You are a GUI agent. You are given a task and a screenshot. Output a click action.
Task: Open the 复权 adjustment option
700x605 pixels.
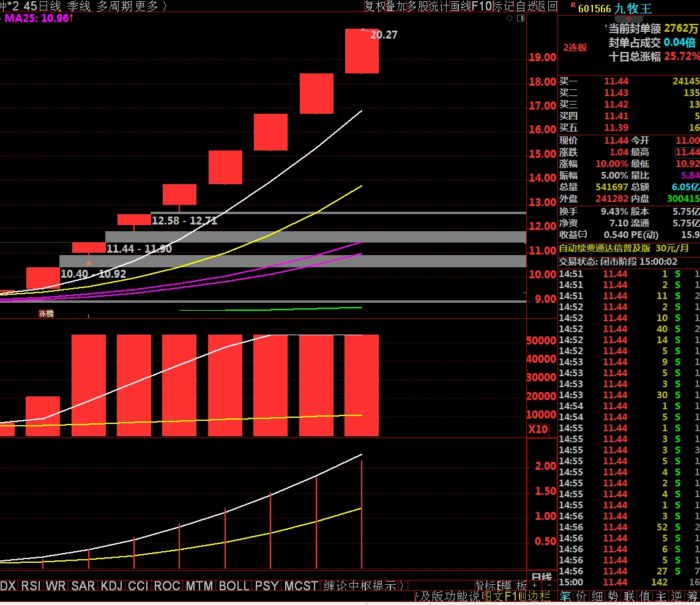coord(374,6)
